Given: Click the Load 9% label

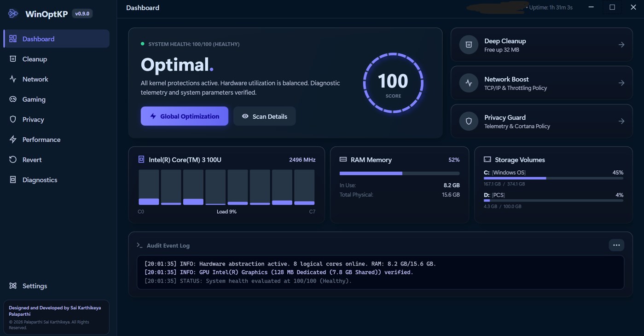Looking at the screenshot, I should pos(226,212).
